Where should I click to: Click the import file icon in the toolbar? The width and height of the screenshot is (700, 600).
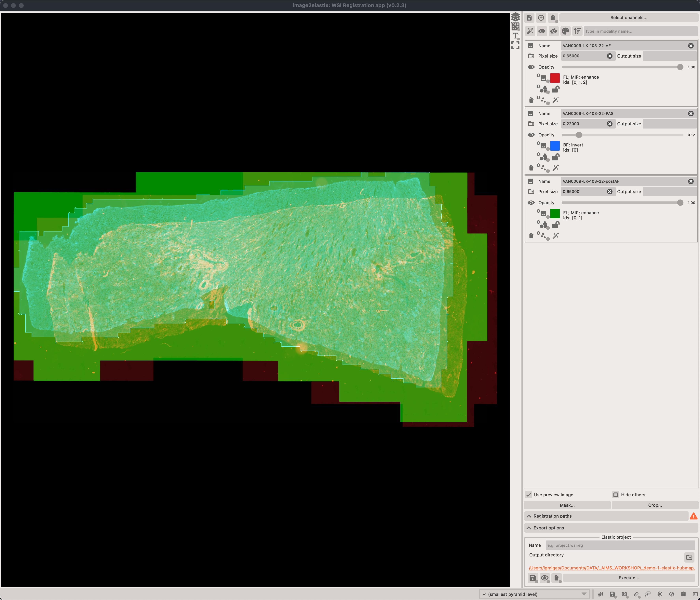pos(529,18)
